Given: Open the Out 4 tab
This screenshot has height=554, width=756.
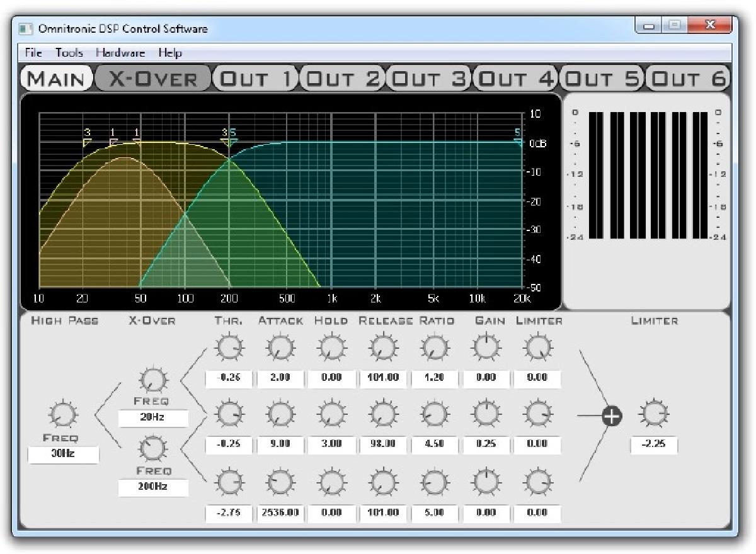Looking at the screenshot, I should [516, 79].
